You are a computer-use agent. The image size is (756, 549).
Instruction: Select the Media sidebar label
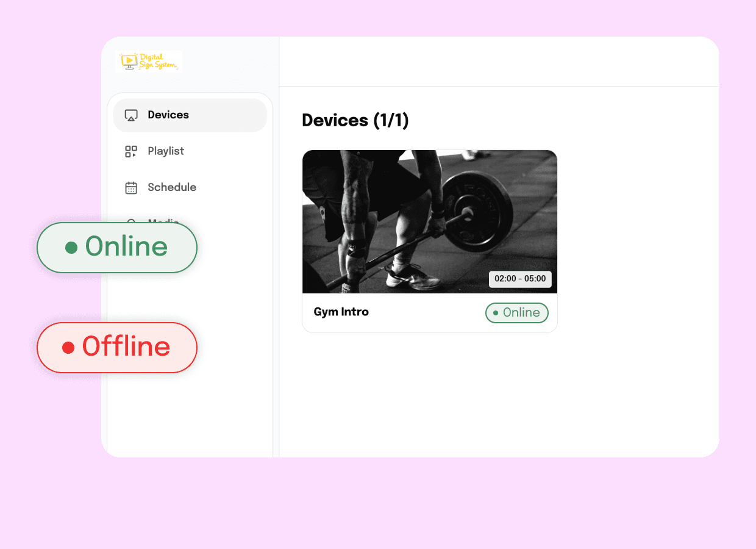(x=163, y=221)
